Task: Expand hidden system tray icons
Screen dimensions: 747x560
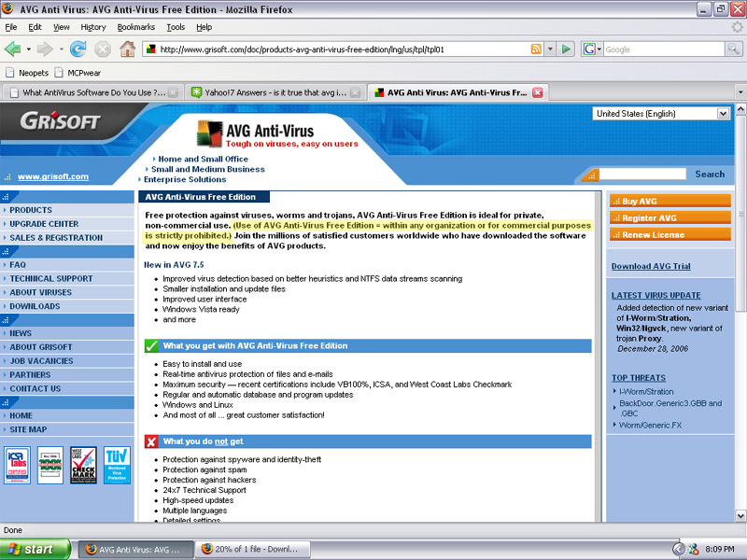Action: 678,549
